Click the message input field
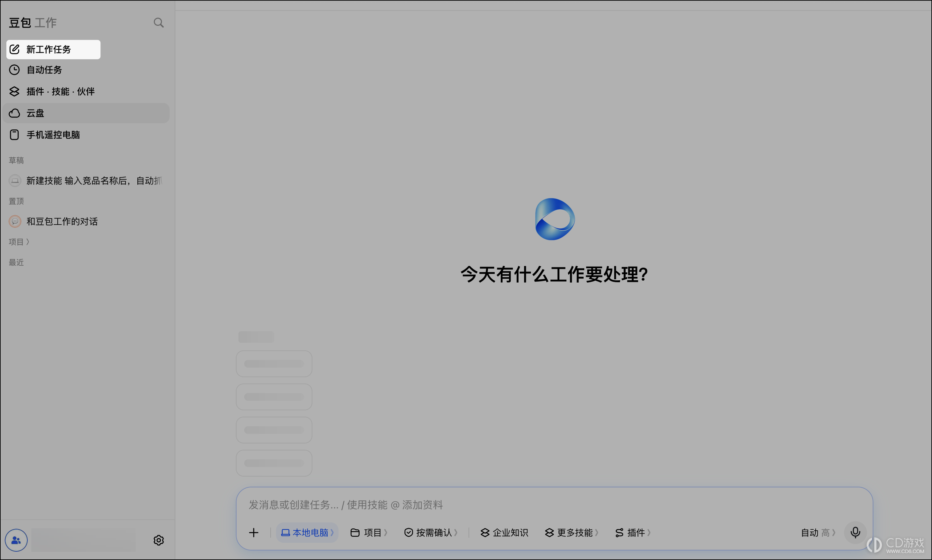Viewport: 932px width, 560px height. point(554,505)
